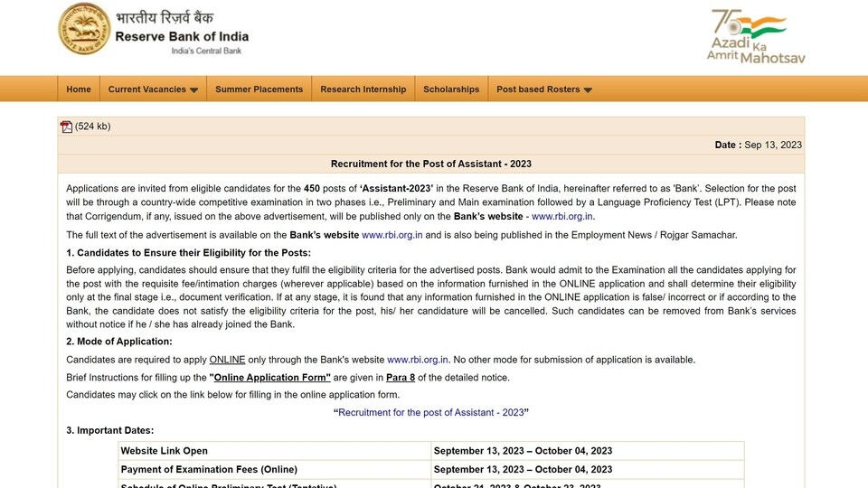Image resolution: width=868 pixels, height=488 pixels.
Task: Open the Research Internship menu
Action: [x=363, y=89]
